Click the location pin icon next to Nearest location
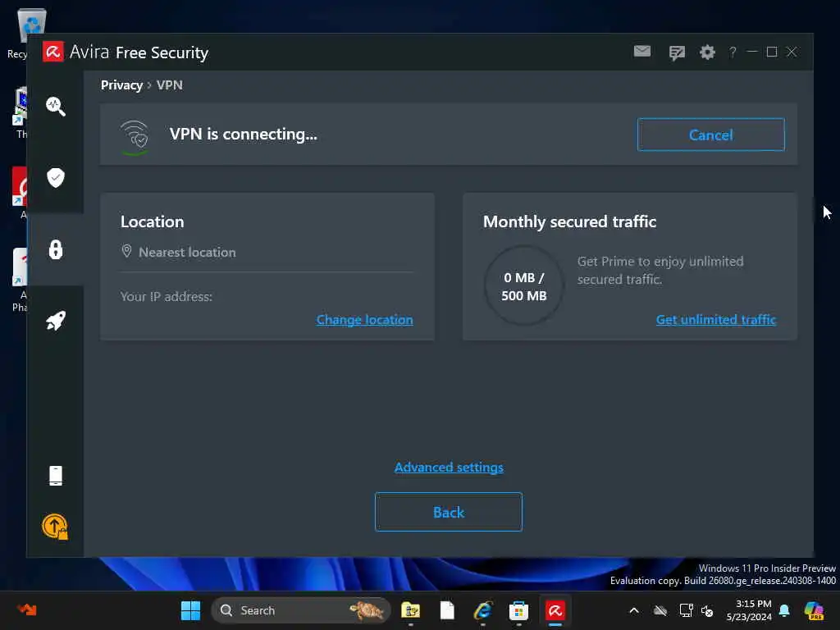Image resolution: width=840 pixels, height=630 pixels. (126, 251)
